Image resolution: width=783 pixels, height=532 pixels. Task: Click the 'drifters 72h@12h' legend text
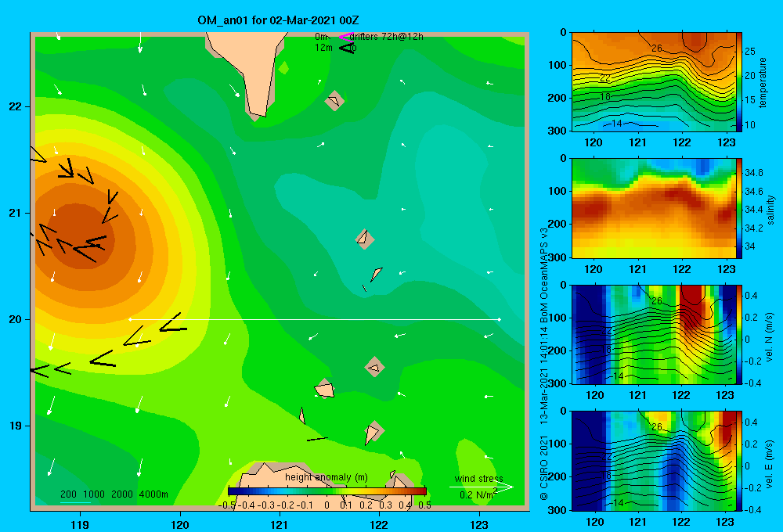tap(387, 37)
